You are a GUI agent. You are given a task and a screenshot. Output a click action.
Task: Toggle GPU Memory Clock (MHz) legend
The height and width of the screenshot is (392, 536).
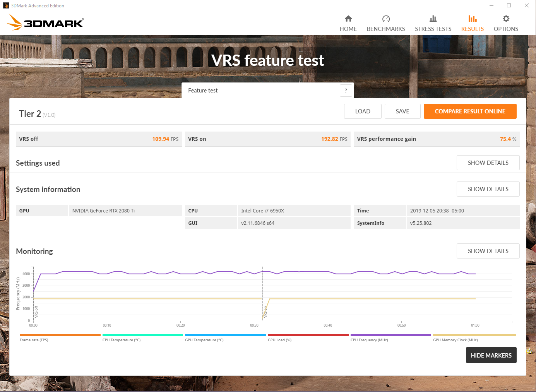(474, 337)
